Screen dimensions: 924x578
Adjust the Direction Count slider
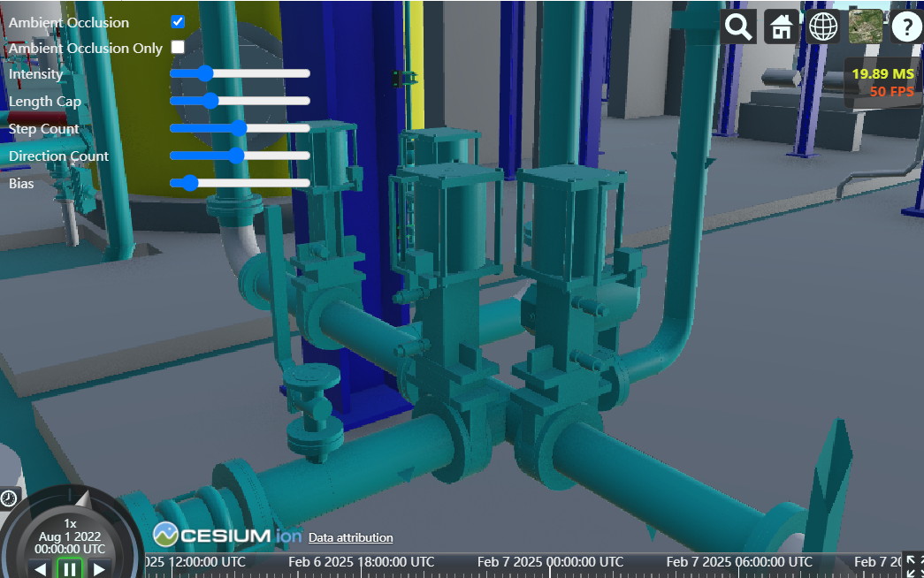pos(240,156)
